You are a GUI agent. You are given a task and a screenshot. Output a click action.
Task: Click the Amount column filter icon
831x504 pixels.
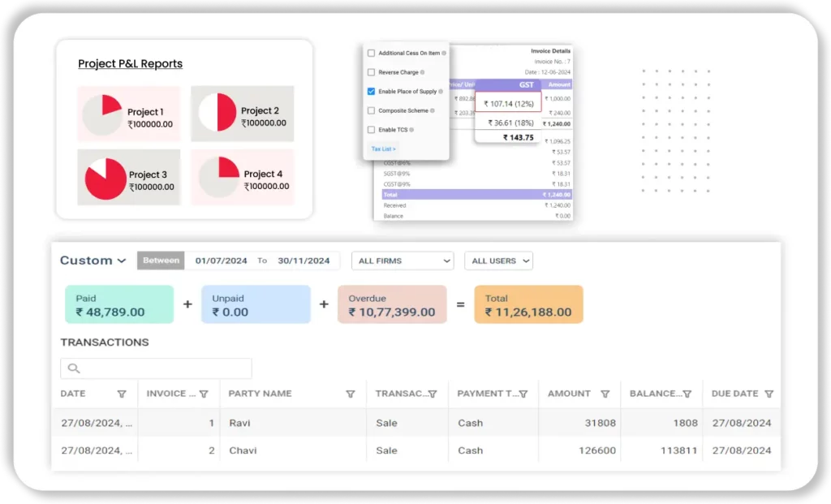(605, 394)
